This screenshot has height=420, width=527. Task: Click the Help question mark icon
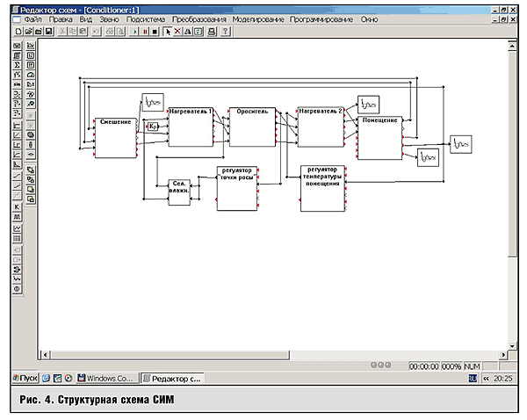(226, 31)
